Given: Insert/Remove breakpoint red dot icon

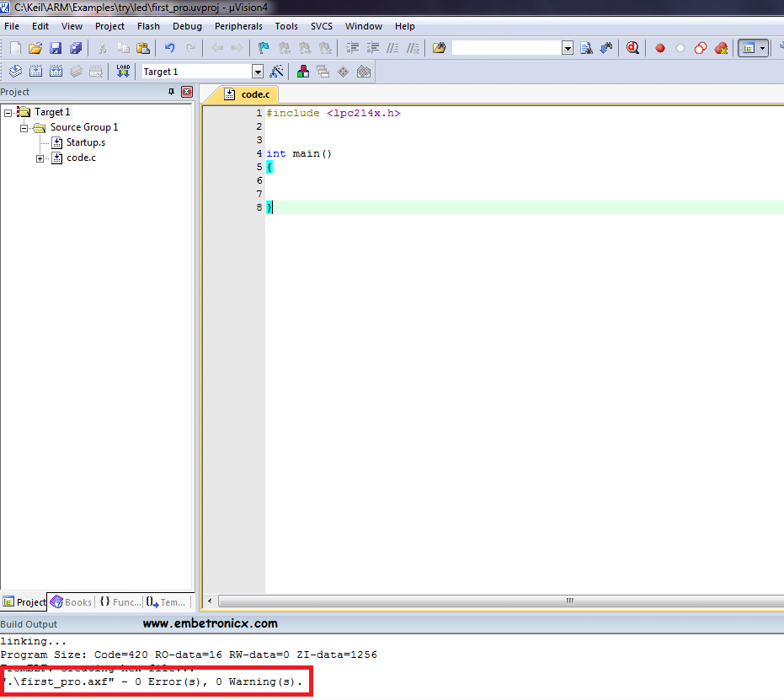Looking at the screenshot, I should click(x=660, y=49).
